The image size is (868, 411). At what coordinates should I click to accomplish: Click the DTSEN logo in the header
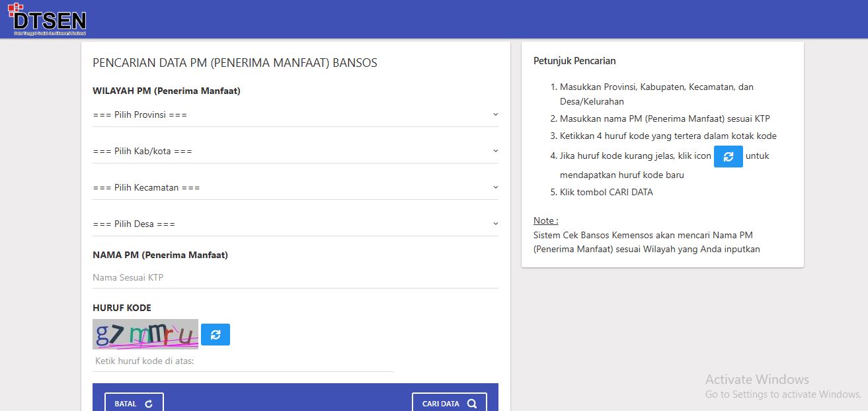pos(47,19)
